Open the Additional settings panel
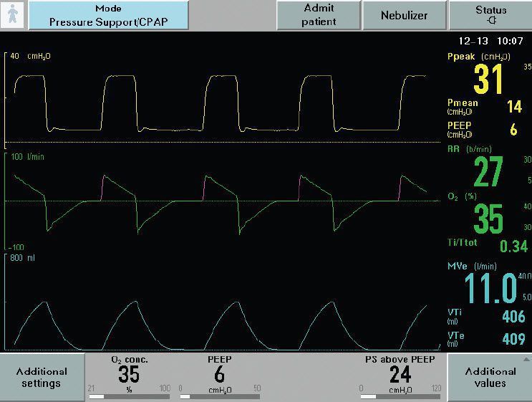The image size is (532, 402). (x=42, y=377)
